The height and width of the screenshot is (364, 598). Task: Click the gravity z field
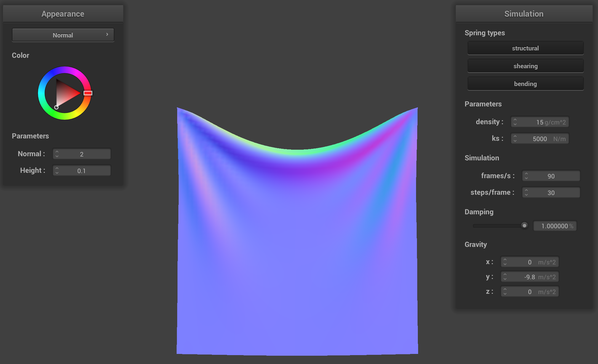(530, 291)
